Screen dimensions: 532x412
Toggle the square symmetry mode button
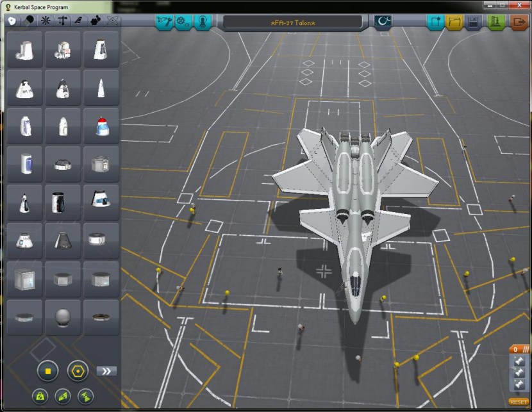click(47, 370)
